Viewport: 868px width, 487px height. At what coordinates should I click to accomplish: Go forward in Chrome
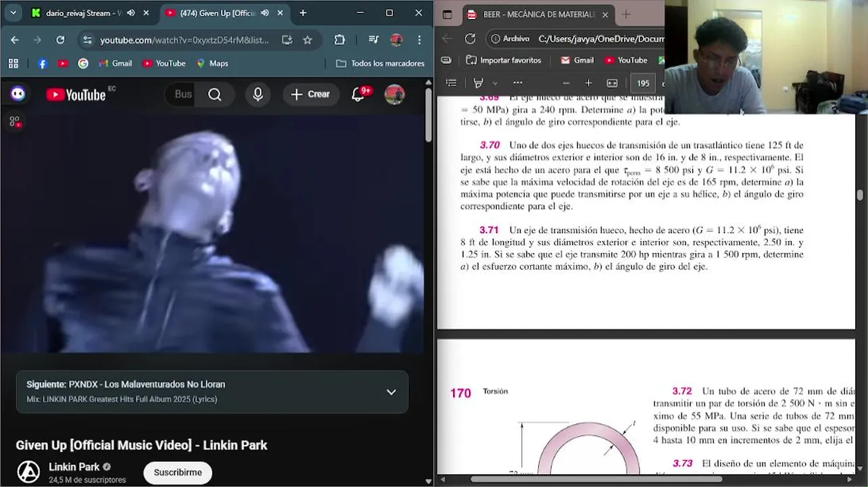point(37,40)
